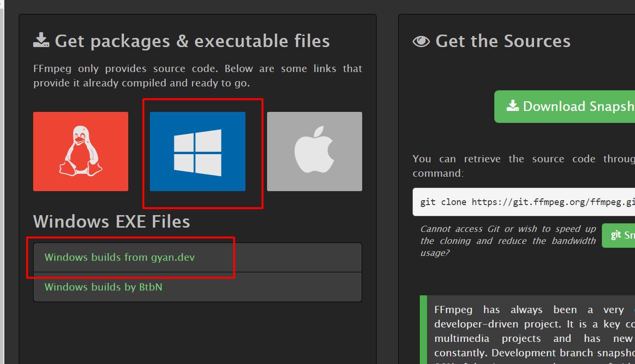The height and width of the screenshot is (364, 635).
Task: Click the 'Cannot access Git' italic note
Action: 508,241
